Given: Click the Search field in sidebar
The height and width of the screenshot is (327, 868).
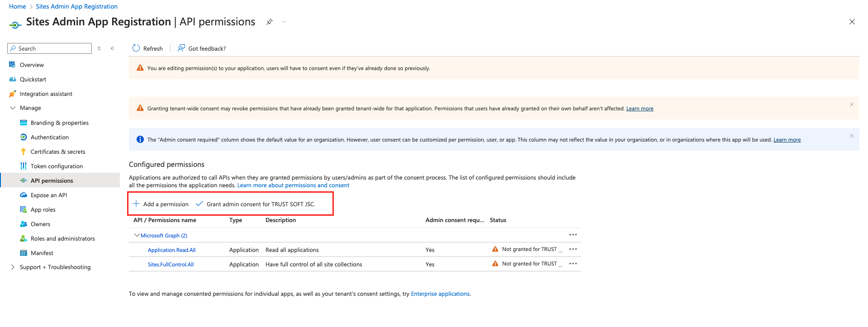Looking at the screenshot, I should (50, 48).
